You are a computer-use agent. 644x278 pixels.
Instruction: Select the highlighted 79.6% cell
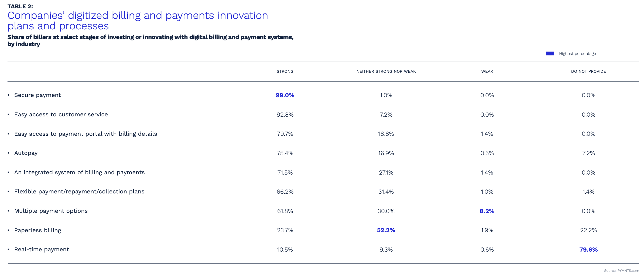coord(588,250)
